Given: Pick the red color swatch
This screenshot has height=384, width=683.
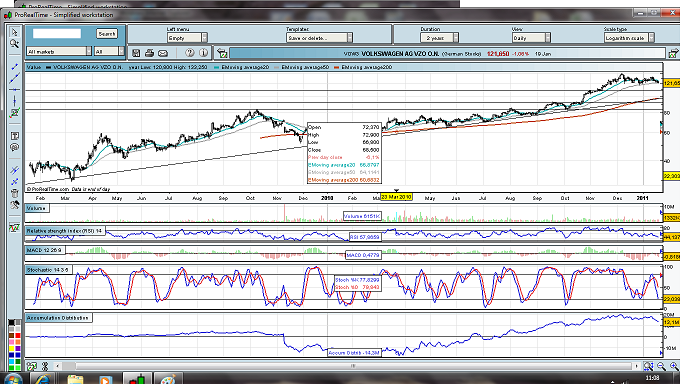Looking at the screenshot, I should [17, 336].
